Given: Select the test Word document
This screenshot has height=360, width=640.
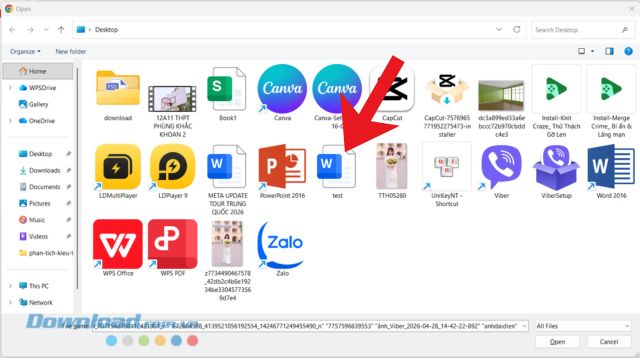Looking at the screenshot, I should pyautogui.click(x=337, y=166).
